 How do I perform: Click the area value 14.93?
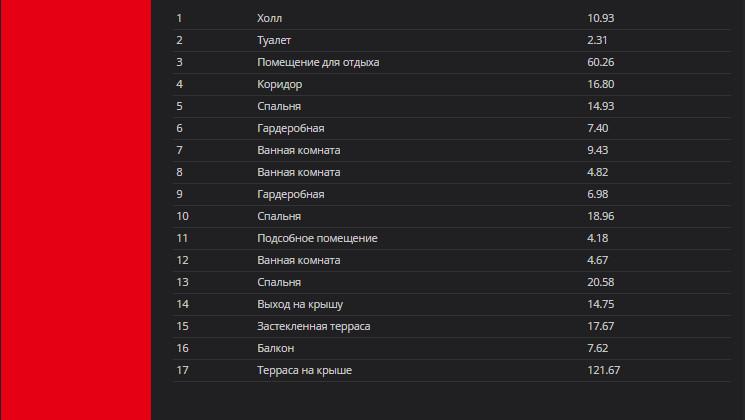600,107
